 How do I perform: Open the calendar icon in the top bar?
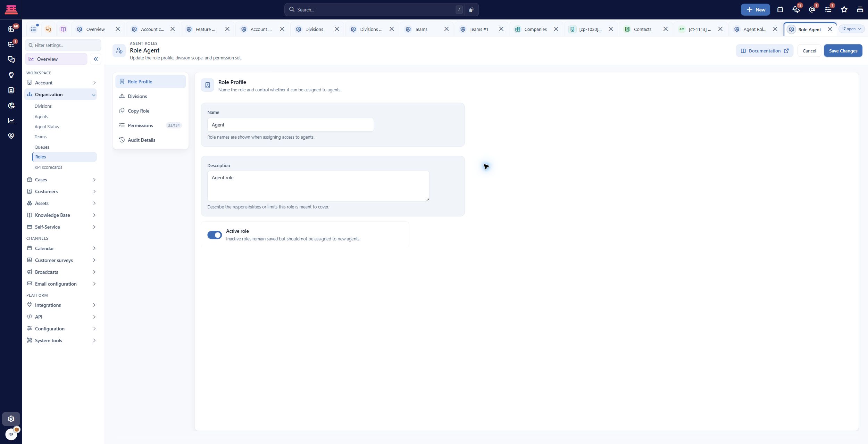pyautogui.click(x=780, y=10)
